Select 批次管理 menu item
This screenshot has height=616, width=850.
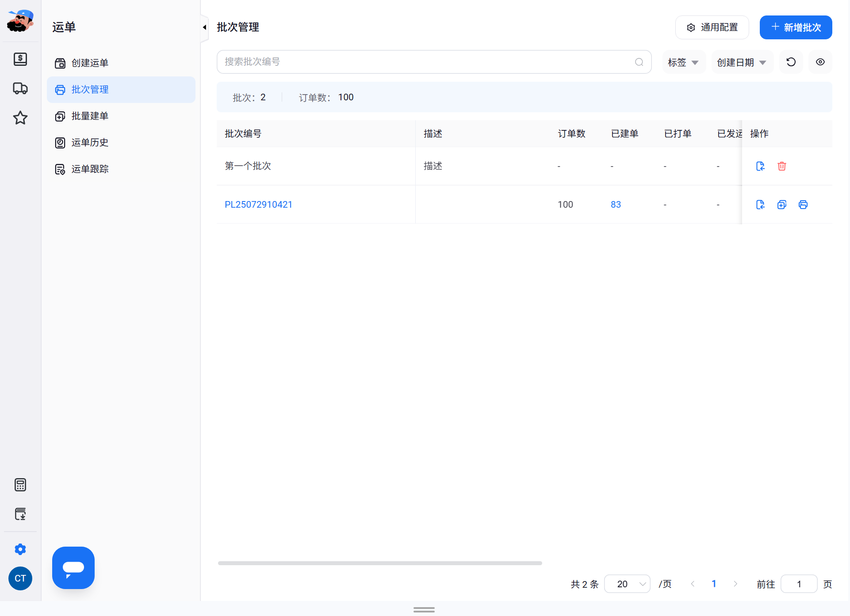(121, 90)
